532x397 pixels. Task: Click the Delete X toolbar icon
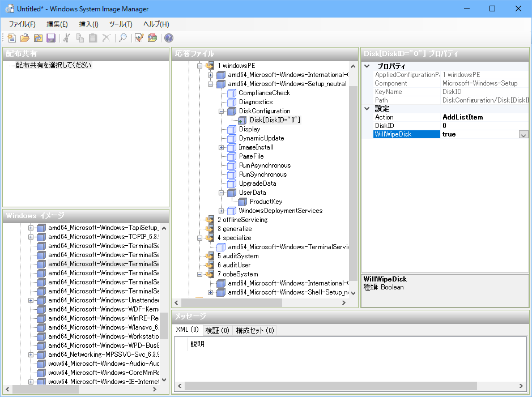coord(106,38)
